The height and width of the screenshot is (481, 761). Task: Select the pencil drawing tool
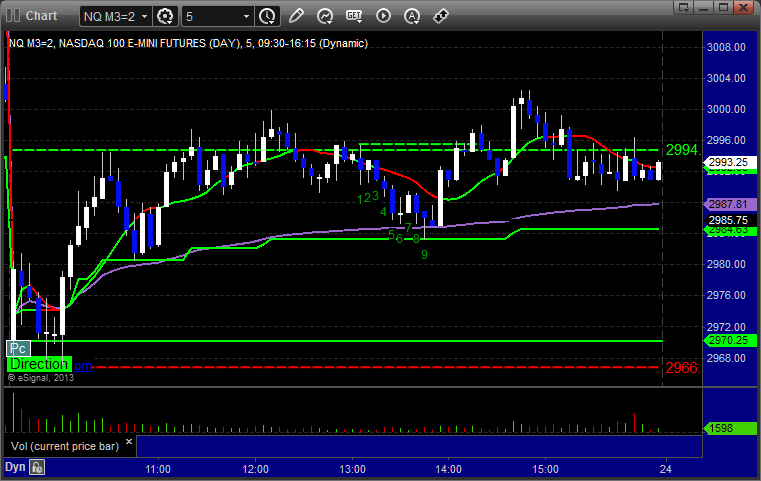[x=297, y=16]
